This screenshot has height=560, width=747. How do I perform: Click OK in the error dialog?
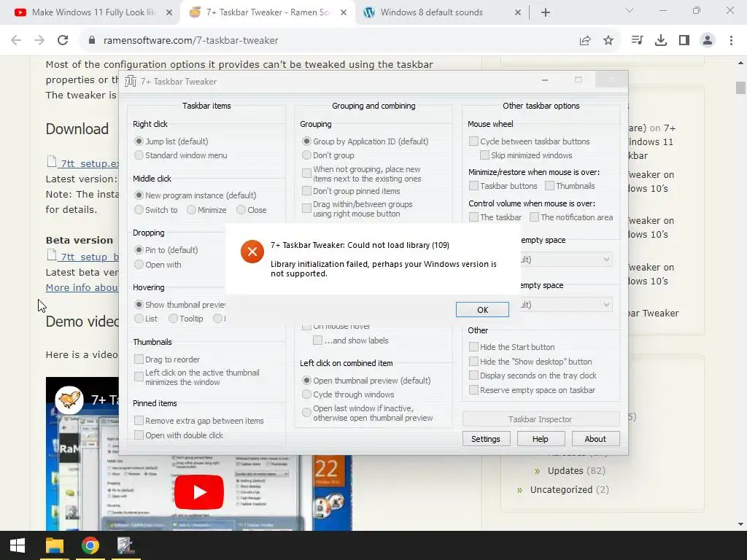[x=482, y=309]
